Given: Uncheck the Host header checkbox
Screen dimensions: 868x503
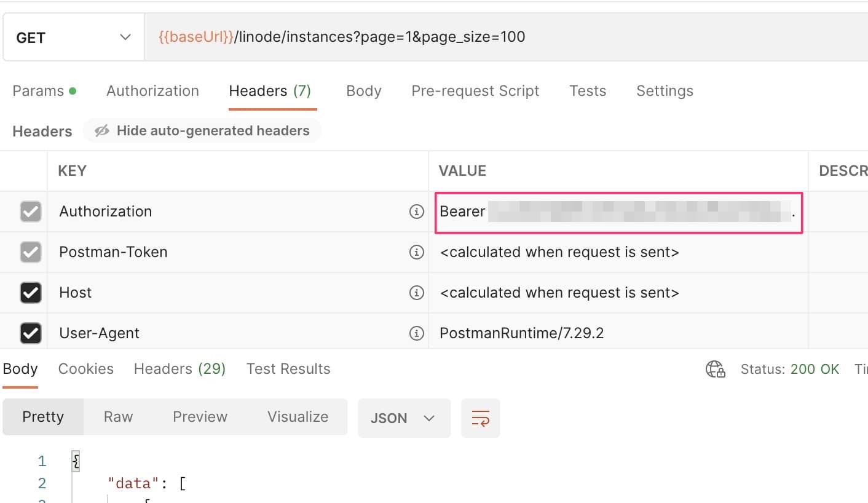Looking at the screenshot, I should point(31,293).
